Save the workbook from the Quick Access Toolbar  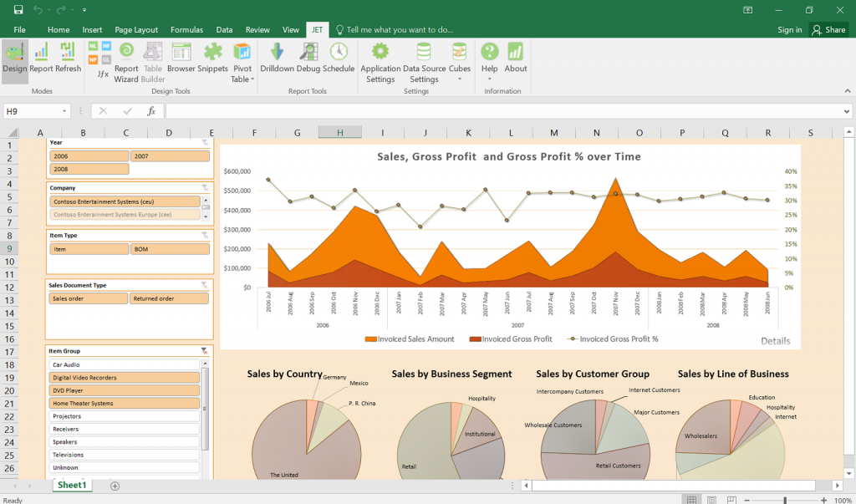coord(18,9)
